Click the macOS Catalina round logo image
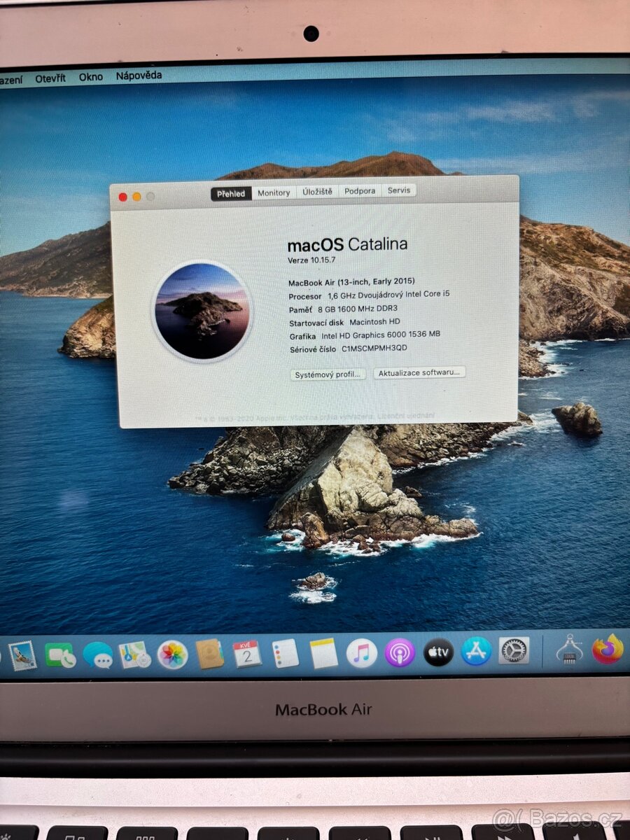Image resolution: width=630 pixels, height=840 pixels. 202,312
